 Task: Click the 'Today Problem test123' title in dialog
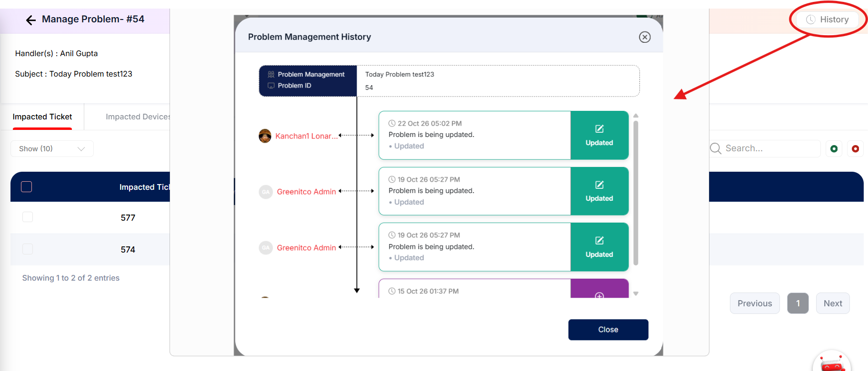(x=399, y=74)
